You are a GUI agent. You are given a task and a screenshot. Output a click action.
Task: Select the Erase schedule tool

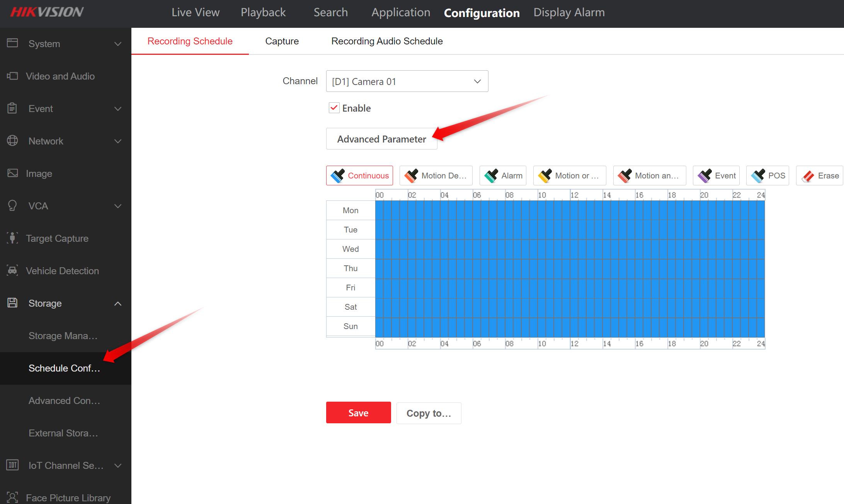[x=819, y=176]
